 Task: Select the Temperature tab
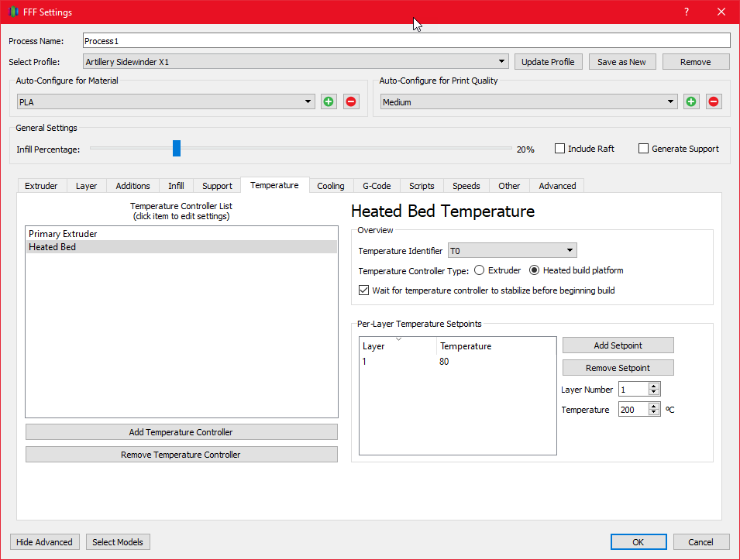point(274,185)
